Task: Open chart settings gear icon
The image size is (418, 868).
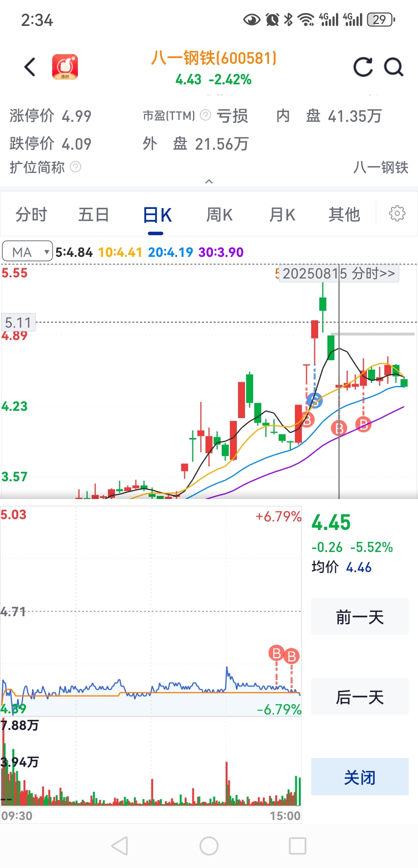Action: point(397,214)
